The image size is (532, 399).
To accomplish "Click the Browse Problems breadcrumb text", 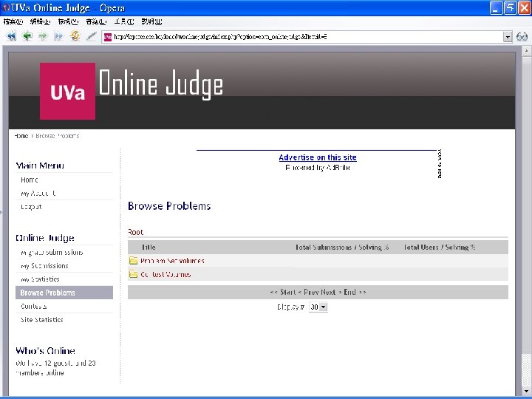I will click(x=58, y=136).
